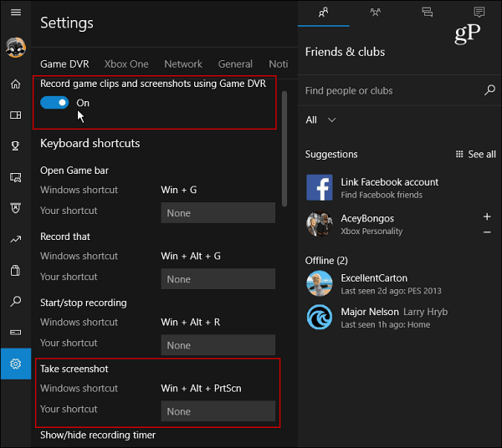Screen dimensions: 502x448
Task: Open Connection console icon in sidebar
Action: 16,333
